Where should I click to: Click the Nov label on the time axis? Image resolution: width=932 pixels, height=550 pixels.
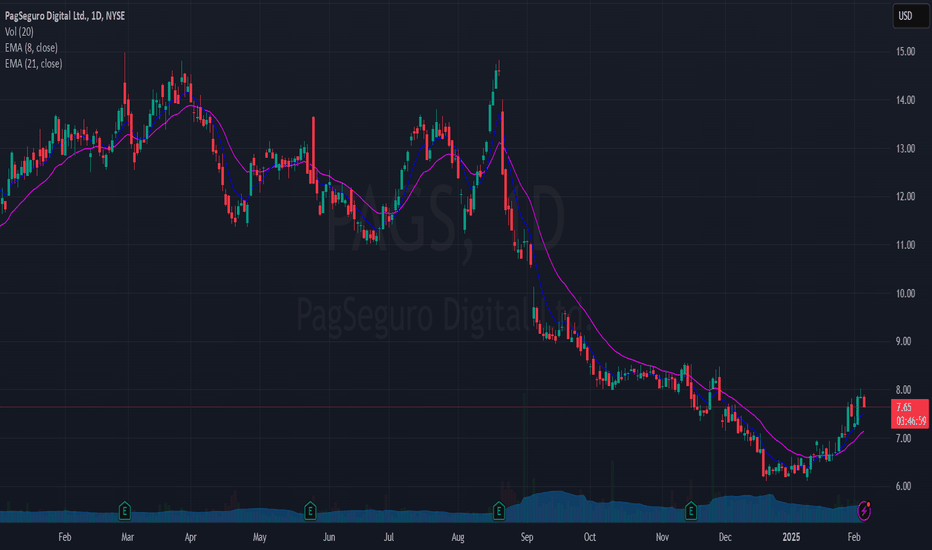[662, 537]
